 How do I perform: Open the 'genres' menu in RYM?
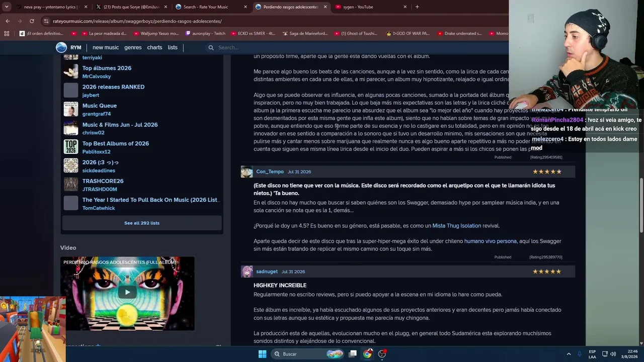click(133, 47)
